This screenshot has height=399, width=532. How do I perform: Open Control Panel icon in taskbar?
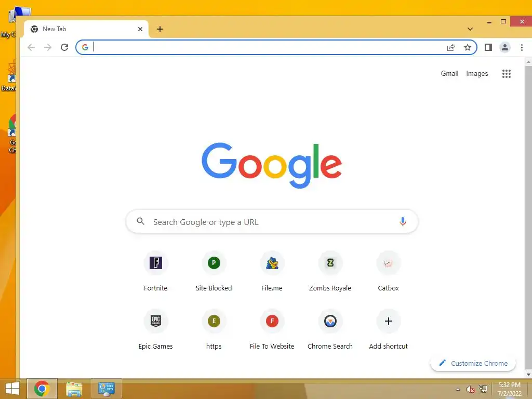point(106,389)
